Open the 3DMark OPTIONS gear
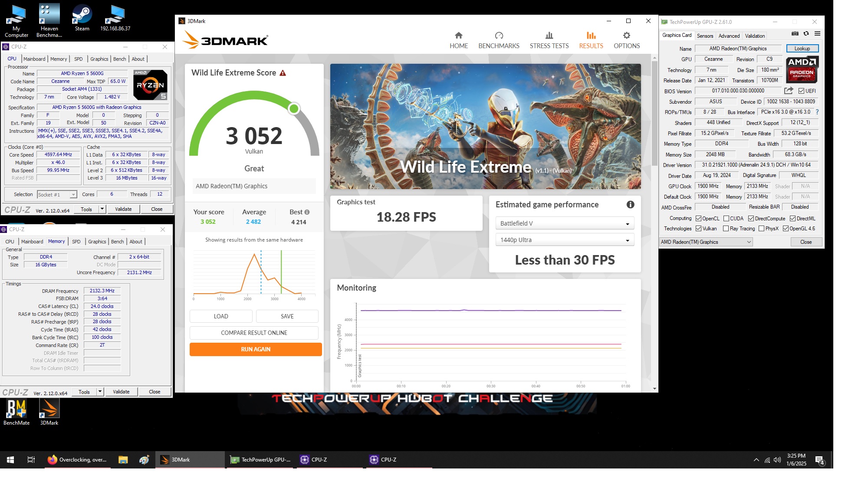868x488 pixels. coord(626,40)
